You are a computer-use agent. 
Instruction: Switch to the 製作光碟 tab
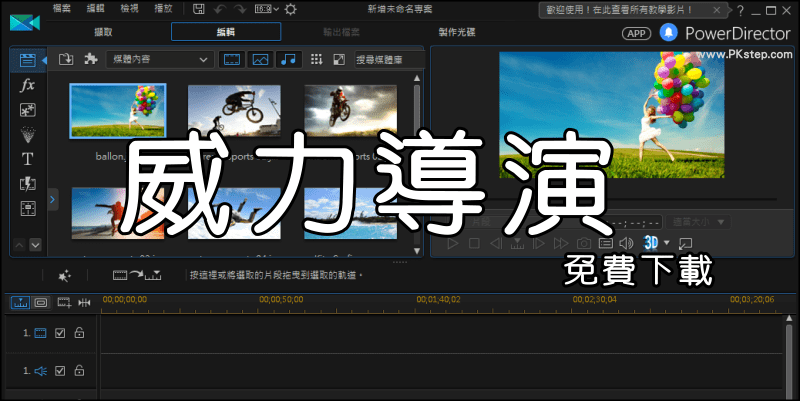click(457, 32)
